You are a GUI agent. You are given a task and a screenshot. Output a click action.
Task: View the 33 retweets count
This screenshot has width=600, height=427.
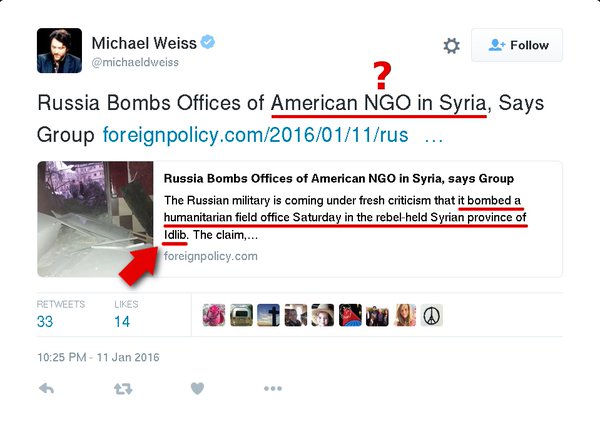(x=45, y=321)
